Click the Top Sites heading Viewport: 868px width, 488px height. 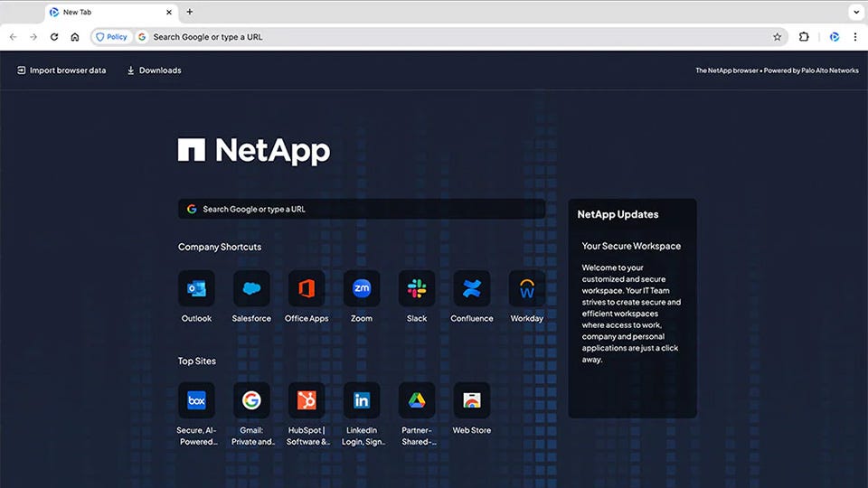pyautogui.click(x=196, y=361)
